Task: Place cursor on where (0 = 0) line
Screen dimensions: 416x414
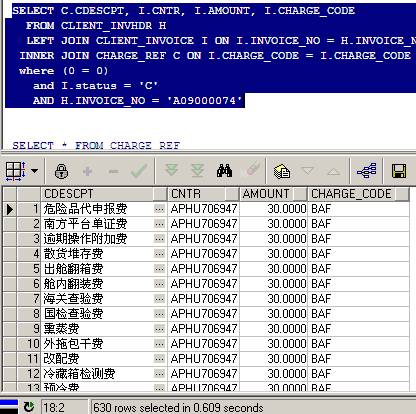Action: click(x=63, y=71)
